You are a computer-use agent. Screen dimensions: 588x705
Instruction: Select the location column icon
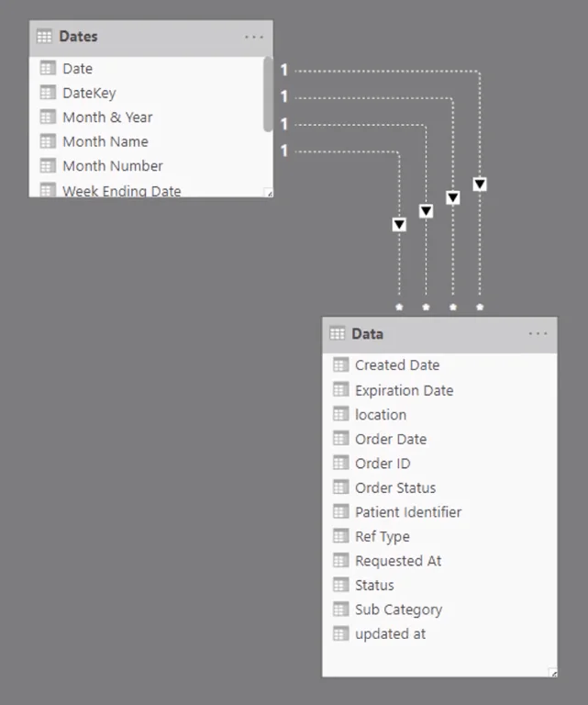point(340,414)
